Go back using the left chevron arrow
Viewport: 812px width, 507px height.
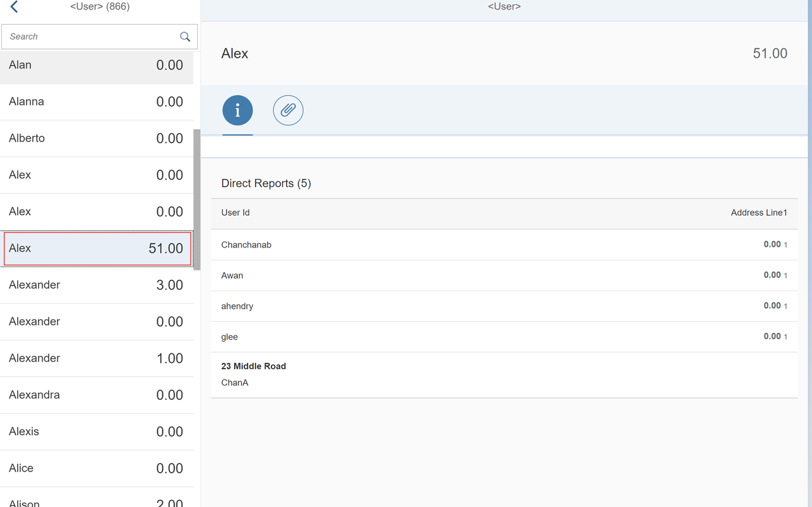coord(14,7)
